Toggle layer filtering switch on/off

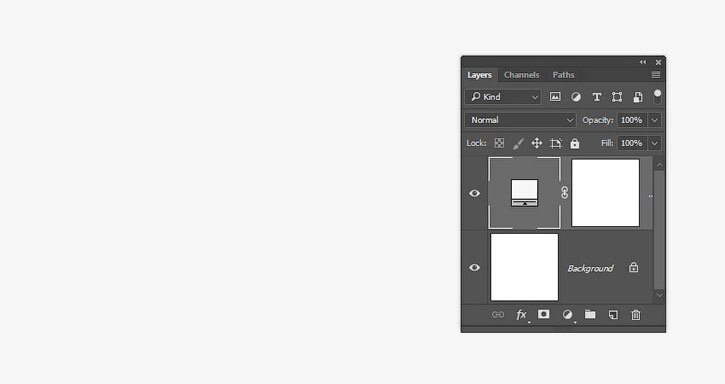tap(657, 96)
